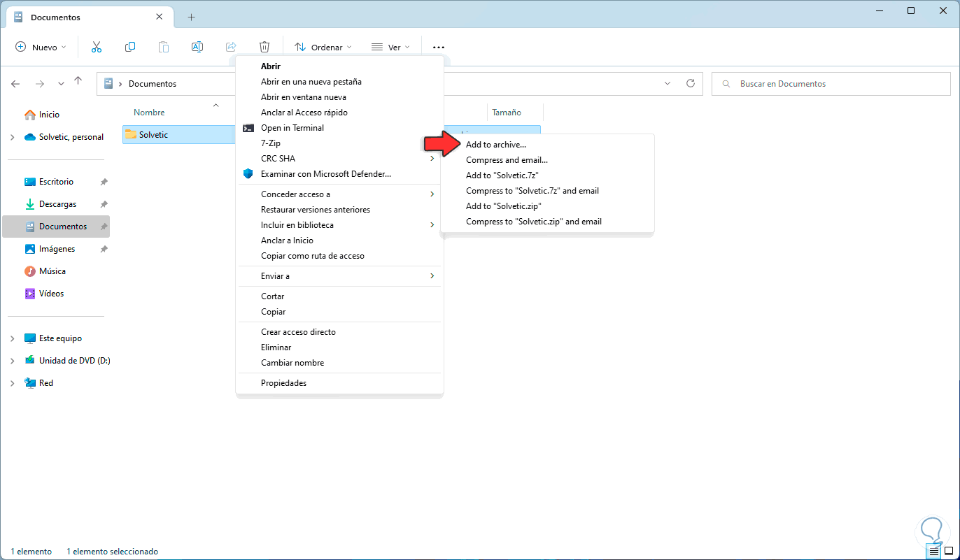This screenshot has width=960, height=560.
Task: Expand the Este equipo tree node
Action: tap(12, 338)
